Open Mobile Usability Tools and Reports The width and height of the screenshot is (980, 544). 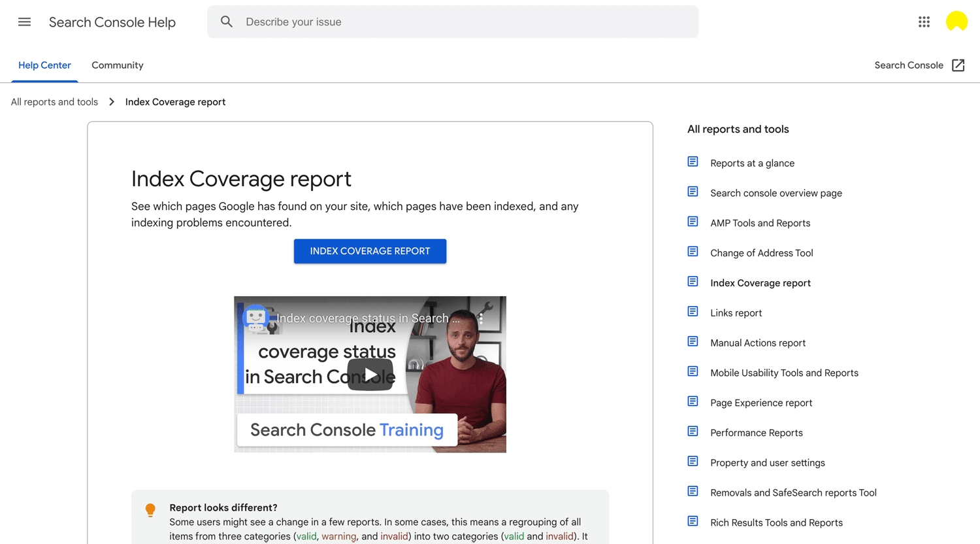click(x=785, y=373)
